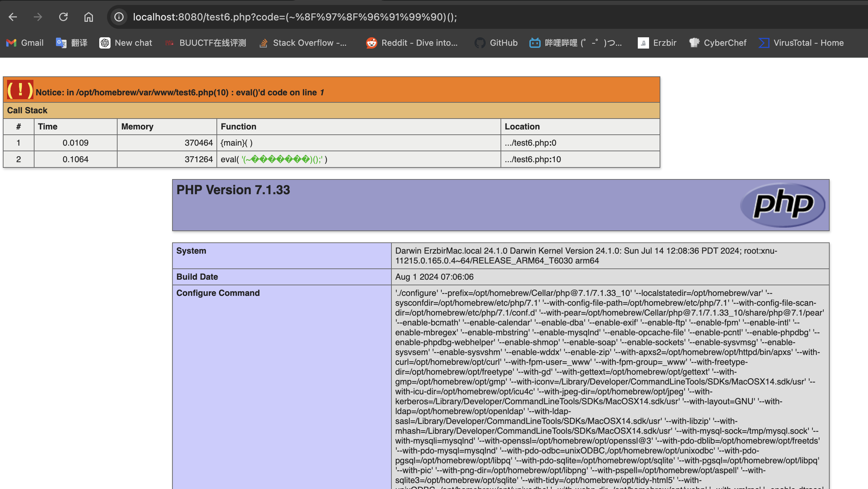Open the Reddit - Dive into bookmark
This screenshot has width=868, height=489.
point(412,43)
